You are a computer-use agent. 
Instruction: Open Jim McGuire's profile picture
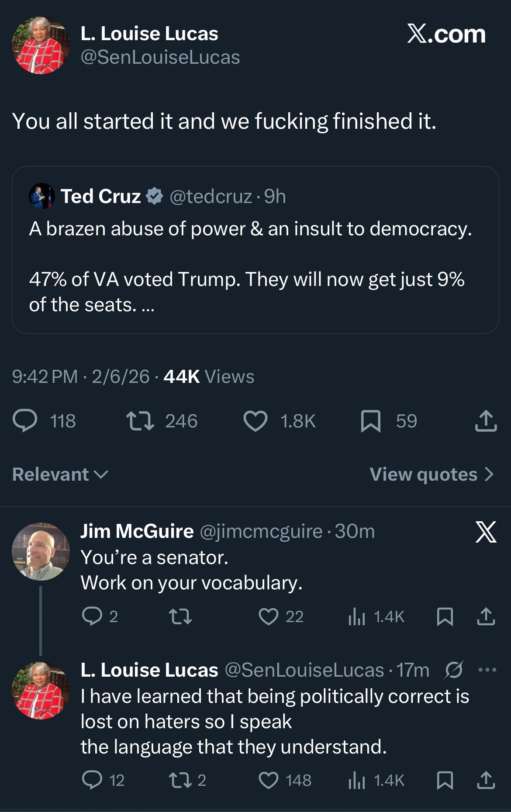41,551
